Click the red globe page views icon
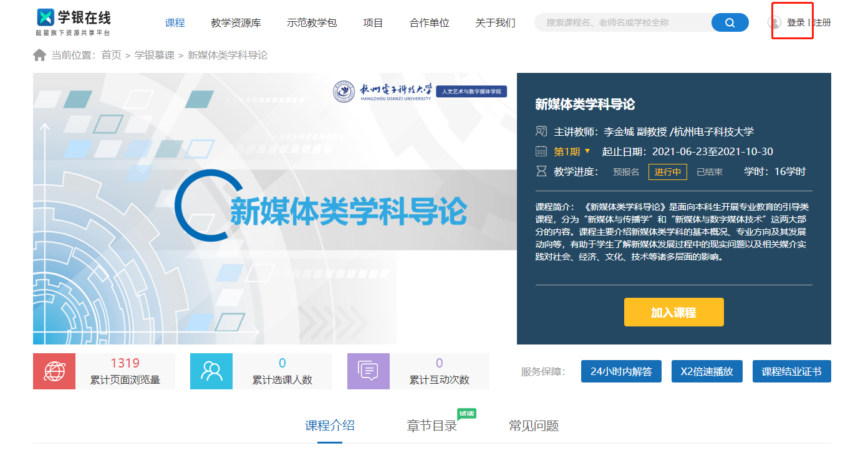 tap(54, 371)
